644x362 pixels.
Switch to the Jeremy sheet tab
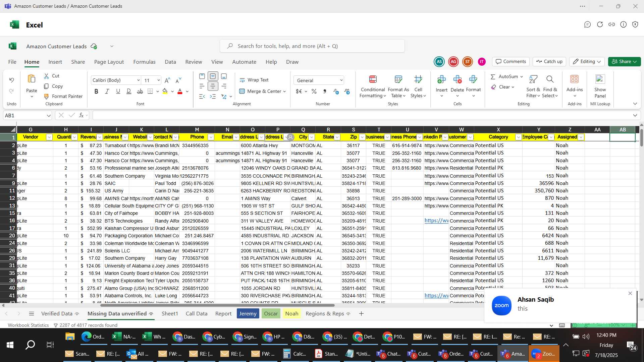pyautogui.click(x=248, y=314)
